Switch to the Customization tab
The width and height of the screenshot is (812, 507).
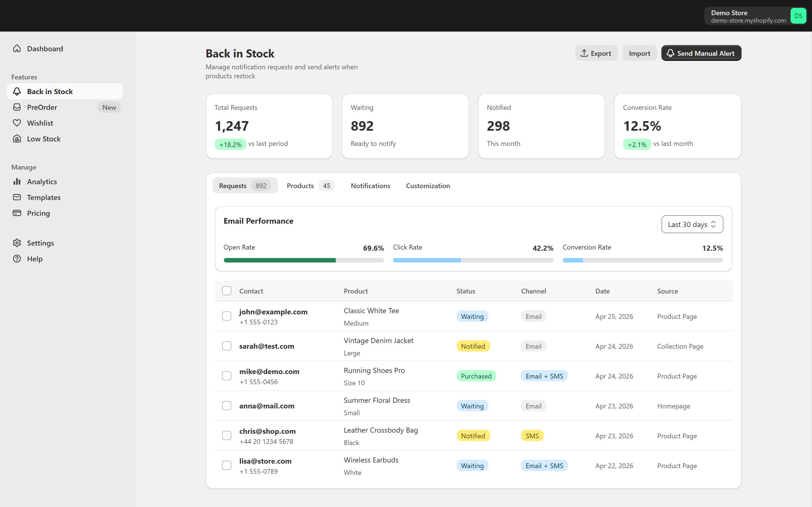[428, 186]
